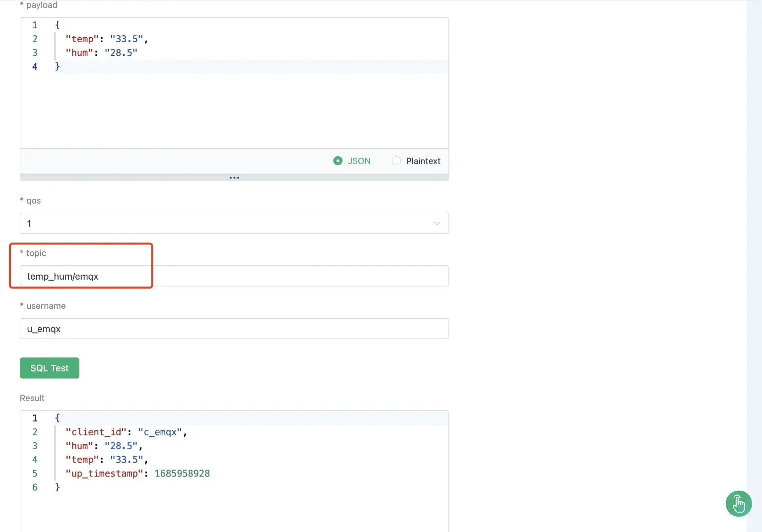
Task: Click the temp value 33.5 in payload
Action: tap(127, 39)
